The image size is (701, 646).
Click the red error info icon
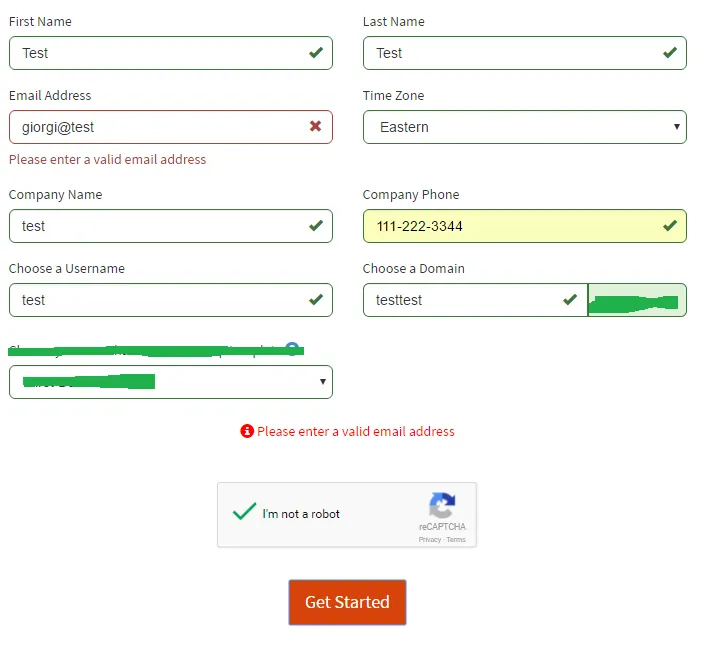point(247,431)
